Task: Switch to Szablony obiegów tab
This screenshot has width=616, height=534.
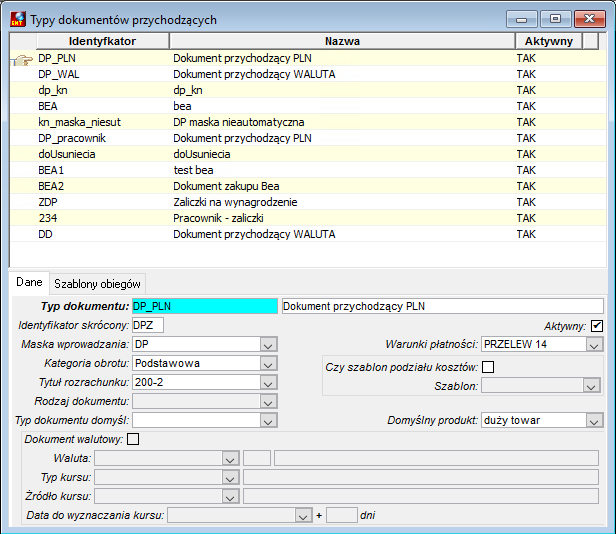Action: [x=97, y=284]
